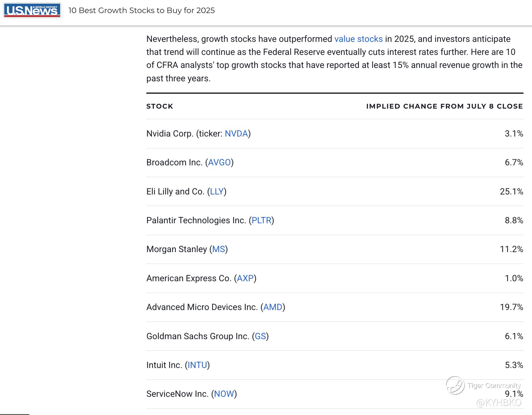This screenshot has height=415, width=532.
Task: Click Goldman Sachs's 6.1% implied change value
Action: [514, 336]
